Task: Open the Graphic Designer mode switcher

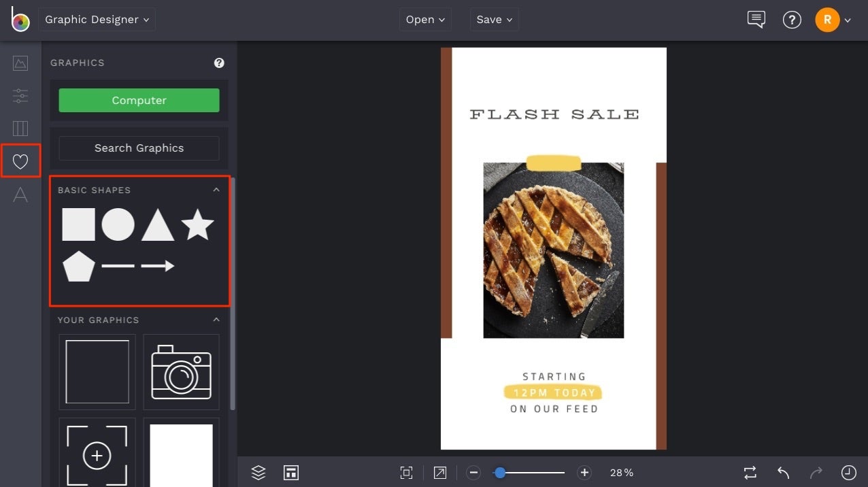Action: [97, 19]
